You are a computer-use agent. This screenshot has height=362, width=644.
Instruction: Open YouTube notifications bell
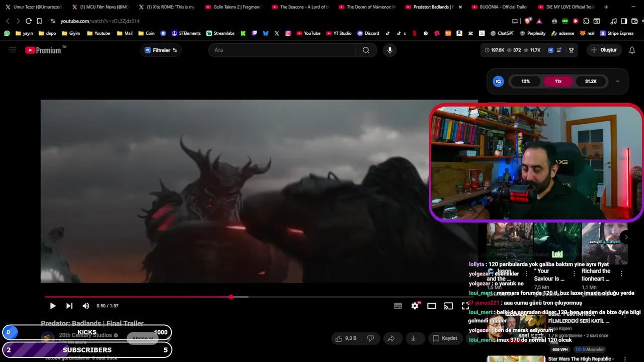click(x=632, y=50)
